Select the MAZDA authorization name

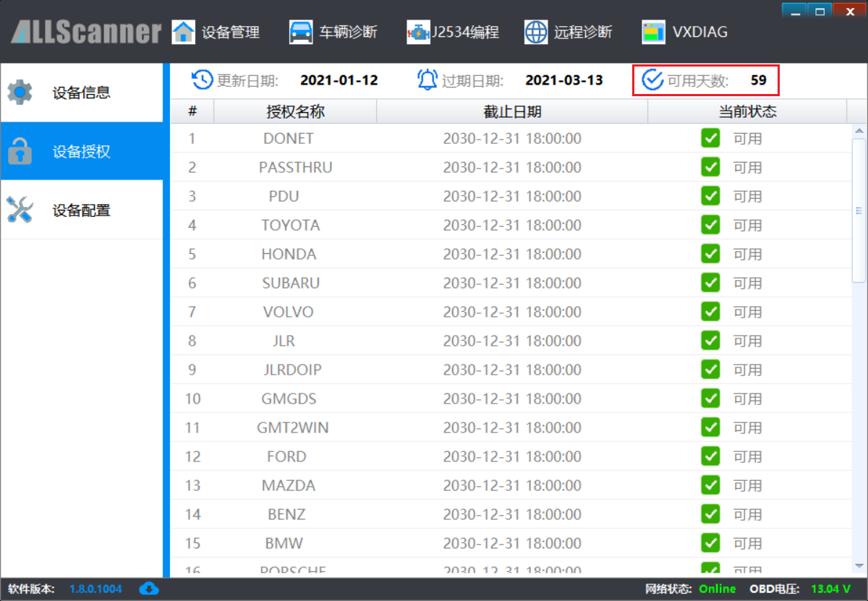(289, 485)
